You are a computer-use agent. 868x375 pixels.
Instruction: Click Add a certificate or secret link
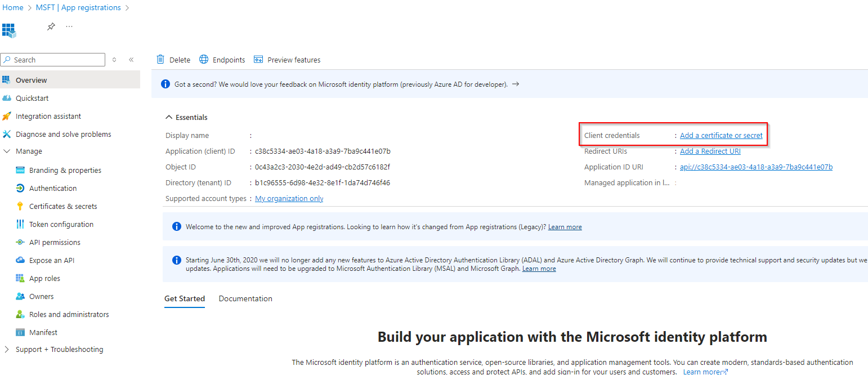click(x=721, y=135)
